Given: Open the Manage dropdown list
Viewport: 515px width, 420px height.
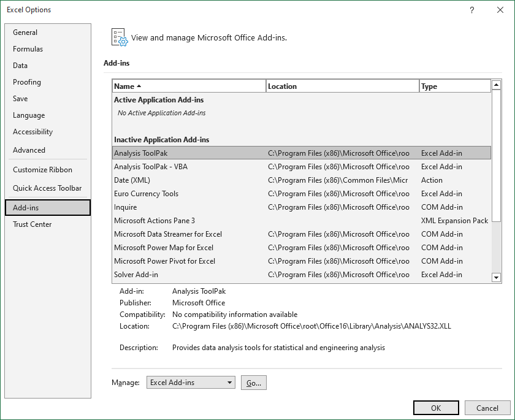Looking at the screenshot, I should coord(230,383).
